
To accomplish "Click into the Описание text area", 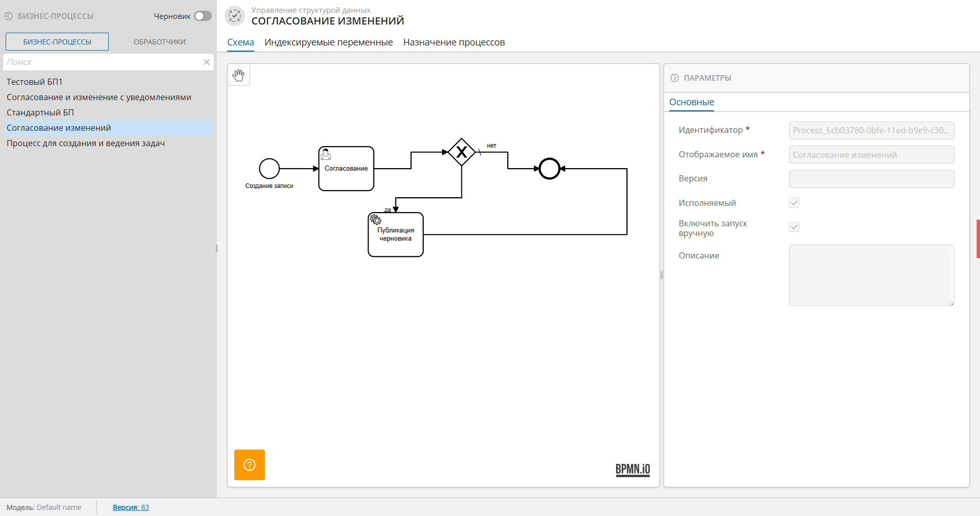I will click(871, 275).
